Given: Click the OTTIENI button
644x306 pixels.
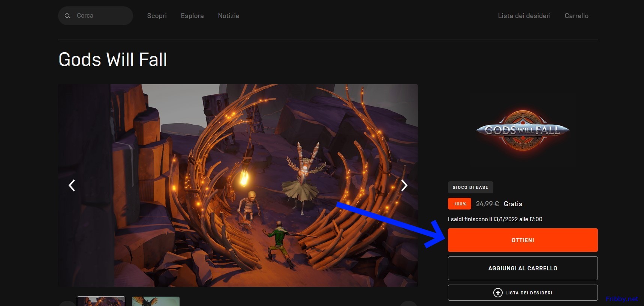Looking at the screenshot, I should (x=523, y=240).
